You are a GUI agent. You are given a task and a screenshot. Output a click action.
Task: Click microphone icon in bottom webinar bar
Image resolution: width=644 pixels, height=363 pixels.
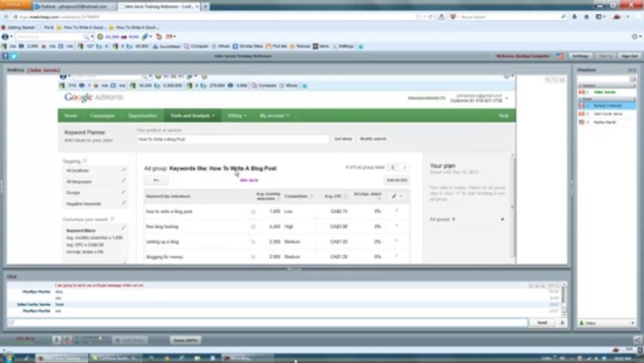point(57,340)
